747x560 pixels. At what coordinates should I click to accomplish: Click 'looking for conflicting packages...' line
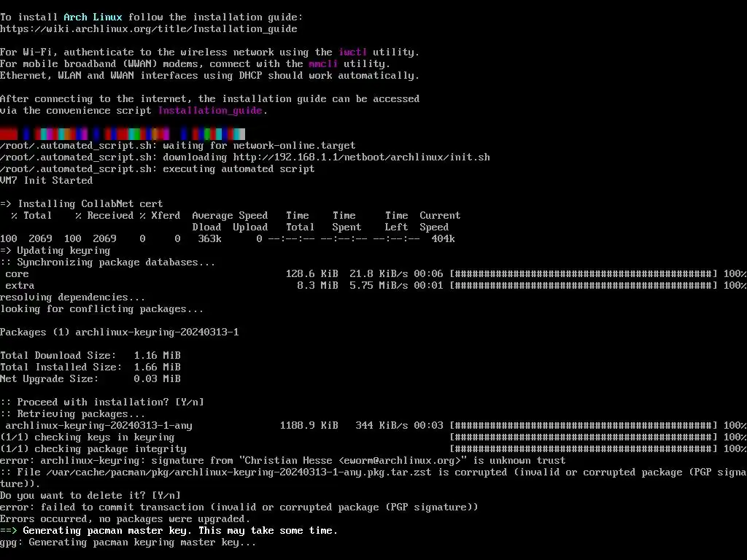(101, 308)
